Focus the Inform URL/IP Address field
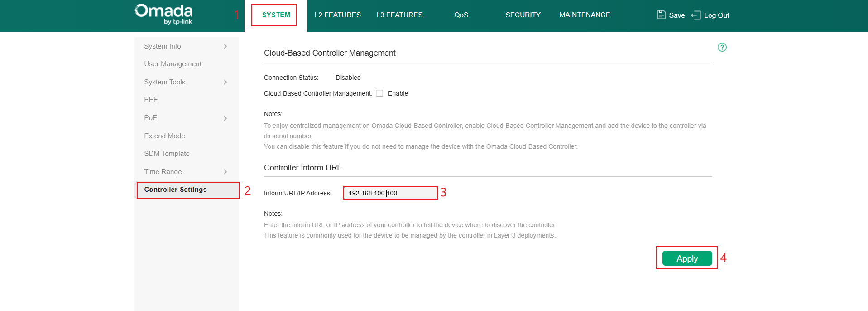Screen dimensions: 868x311 pyautogui.click(x=390, y=193)
